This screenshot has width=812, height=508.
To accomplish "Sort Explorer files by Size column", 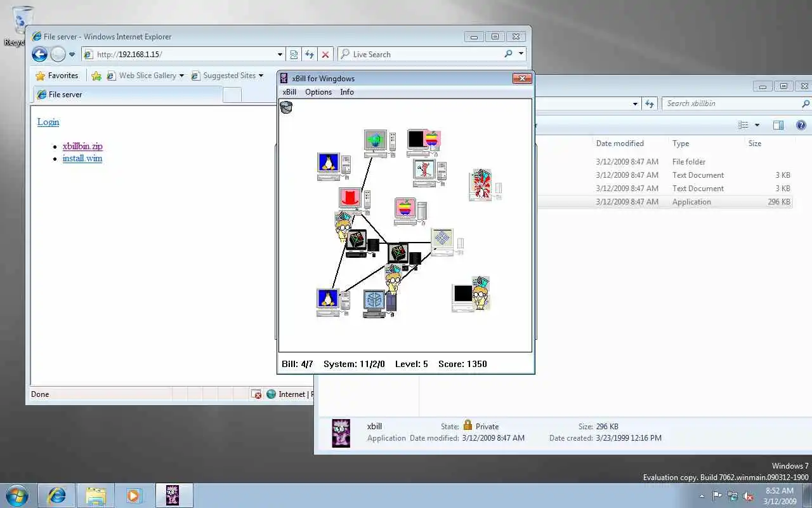I will click(x=755, y=144).
